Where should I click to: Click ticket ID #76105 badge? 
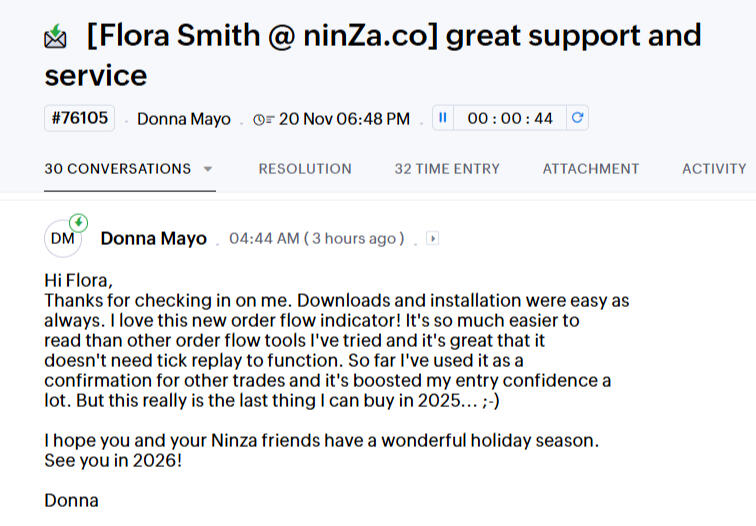(x=79, y=118)
